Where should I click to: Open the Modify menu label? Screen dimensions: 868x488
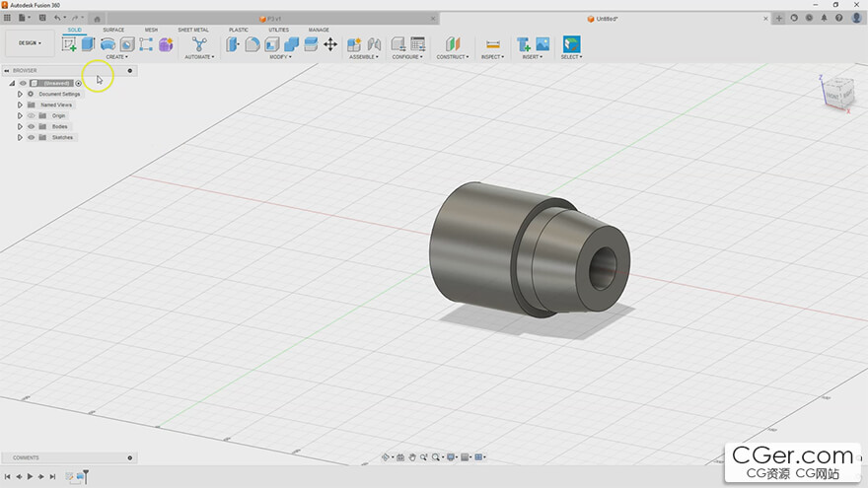280,57
